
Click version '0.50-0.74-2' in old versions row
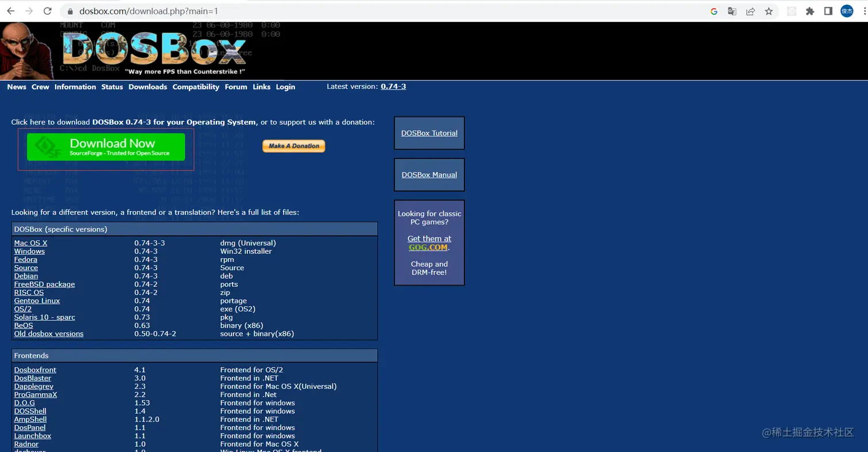pyautogui.click(x=155, y=334)
